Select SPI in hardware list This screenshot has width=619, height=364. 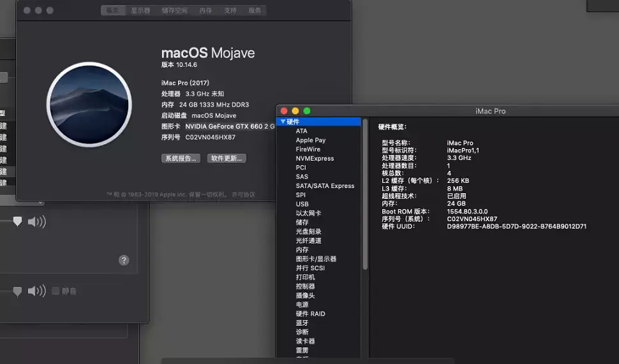tap(301, 195)
